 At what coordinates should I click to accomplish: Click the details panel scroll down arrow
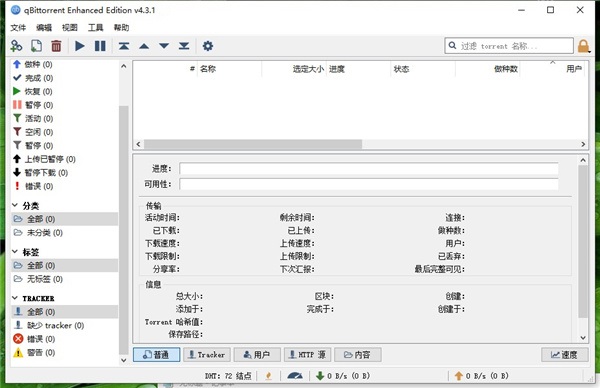(583, 337)
